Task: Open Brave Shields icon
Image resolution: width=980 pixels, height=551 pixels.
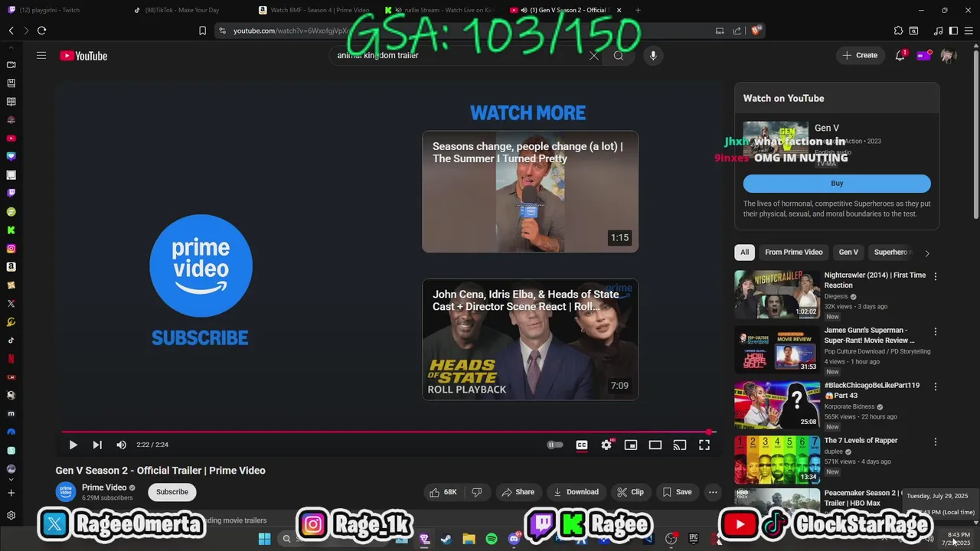Action: (x=756, y=31)
